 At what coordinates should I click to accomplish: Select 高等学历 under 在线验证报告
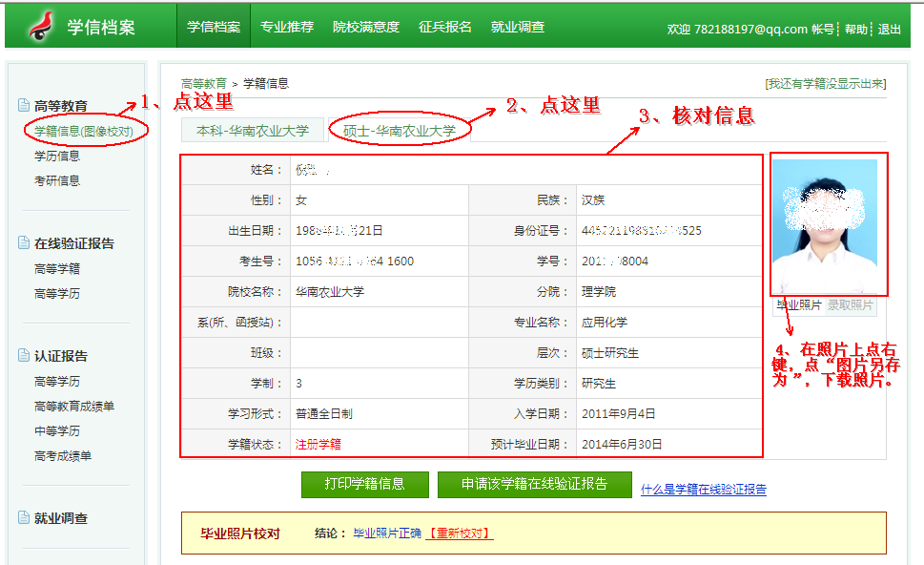point(57,293)
